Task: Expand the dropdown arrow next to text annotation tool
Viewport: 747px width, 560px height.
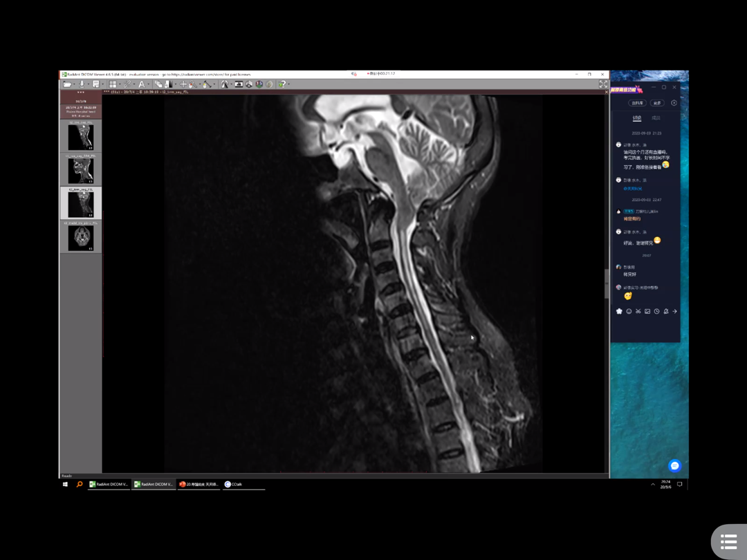Action: coord(149,84)
